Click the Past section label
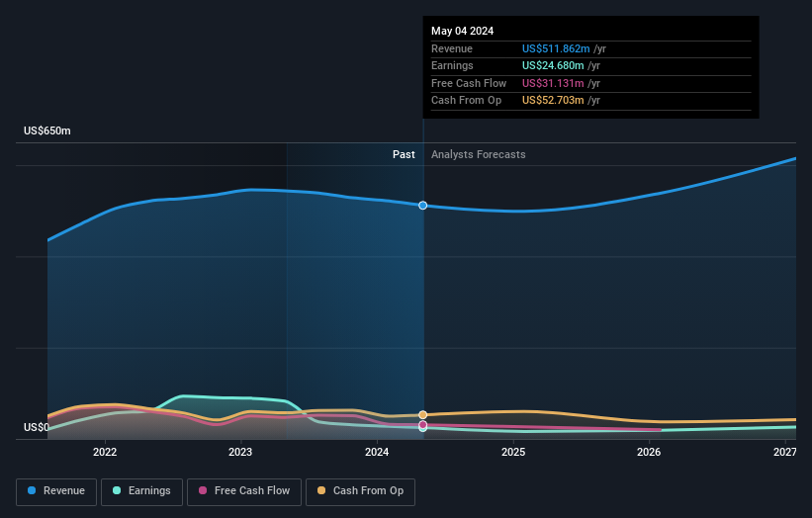 tap(404, 155)
